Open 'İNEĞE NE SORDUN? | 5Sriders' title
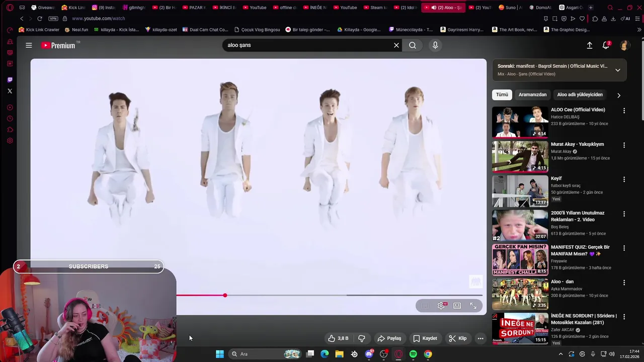The image size is (644, 362). (584, 319)
